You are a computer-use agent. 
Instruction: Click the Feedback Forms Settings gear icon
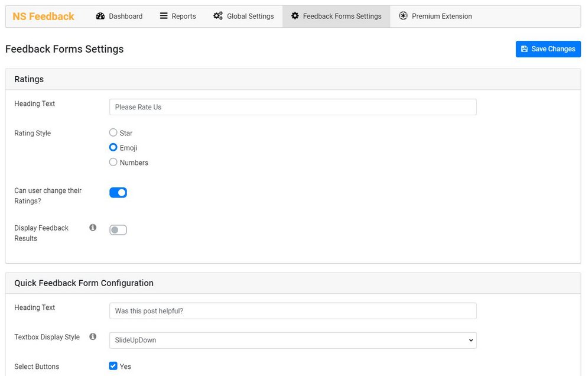coord(295,16)
